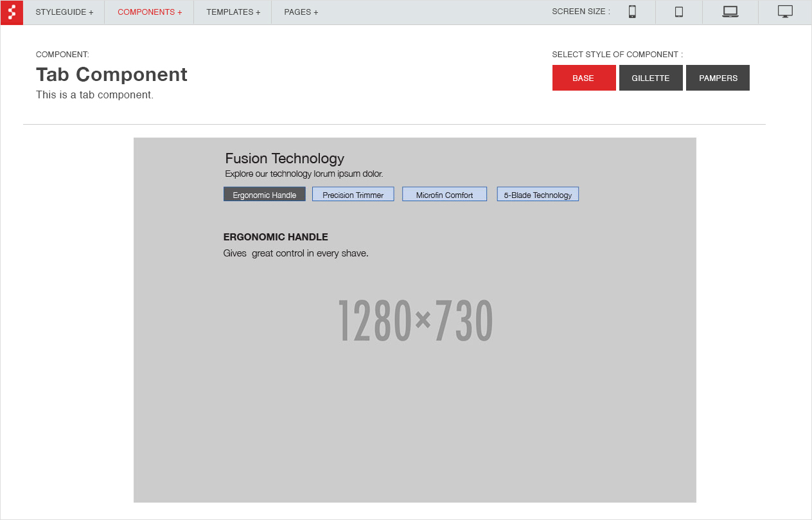
Task: Switch preview to tablet screen size
Action: (678, 12)
